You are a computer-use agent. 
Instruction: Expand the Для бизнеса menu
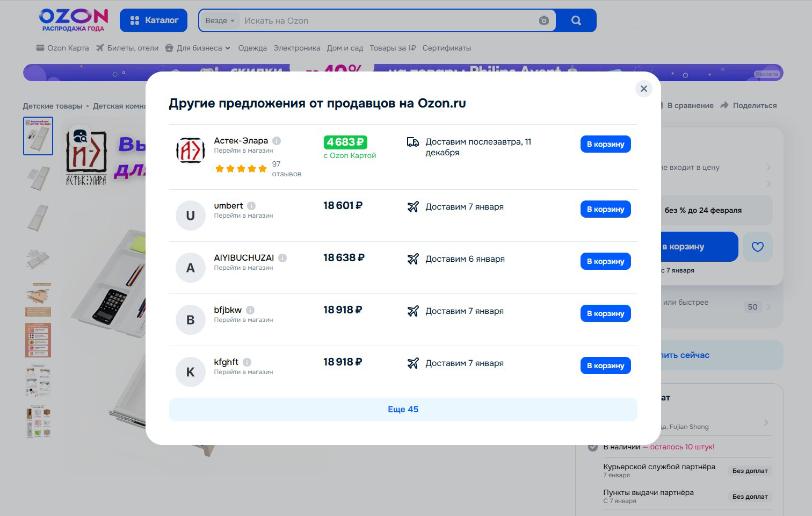coord(198,48)
